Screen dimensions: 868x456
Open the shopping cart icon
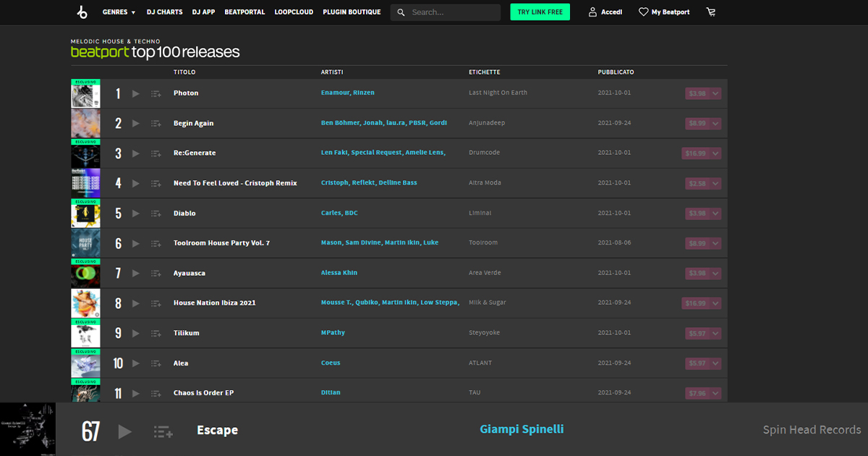(x=711, y=12)
